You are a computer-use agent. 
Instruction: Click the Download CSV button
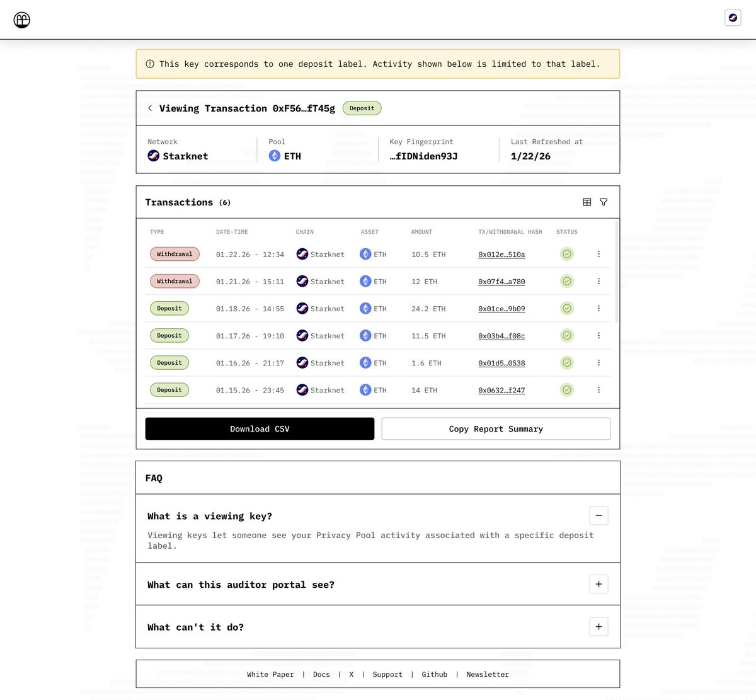tap(259, 428)
